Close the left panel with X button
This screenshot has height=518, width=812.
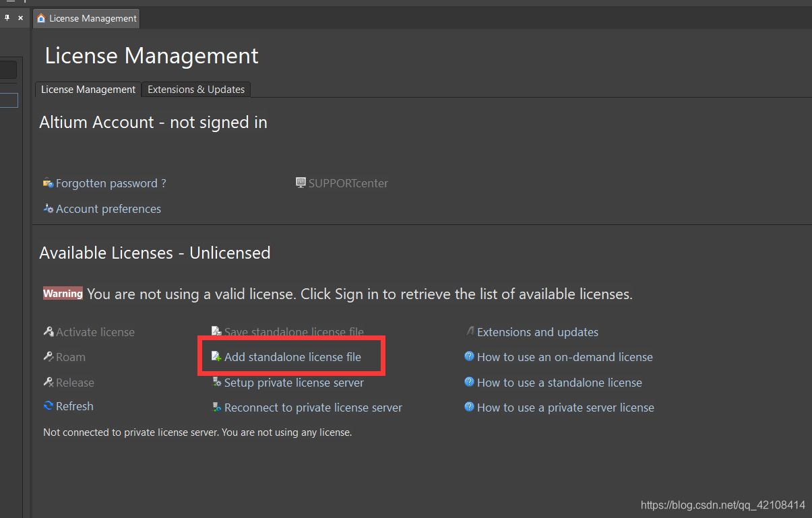tap(21, 18)
